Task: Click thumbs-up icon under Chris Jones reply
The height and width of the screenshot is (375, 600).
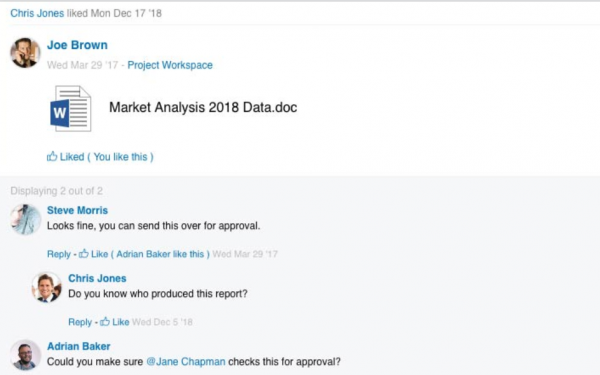Action: (x=105, y=321)
